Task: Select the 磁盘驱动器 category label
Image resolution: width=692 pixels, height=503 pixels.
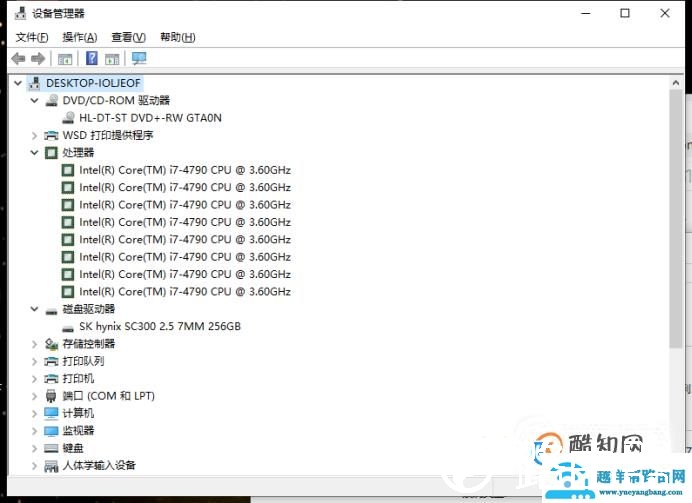Action: (89, 309)
